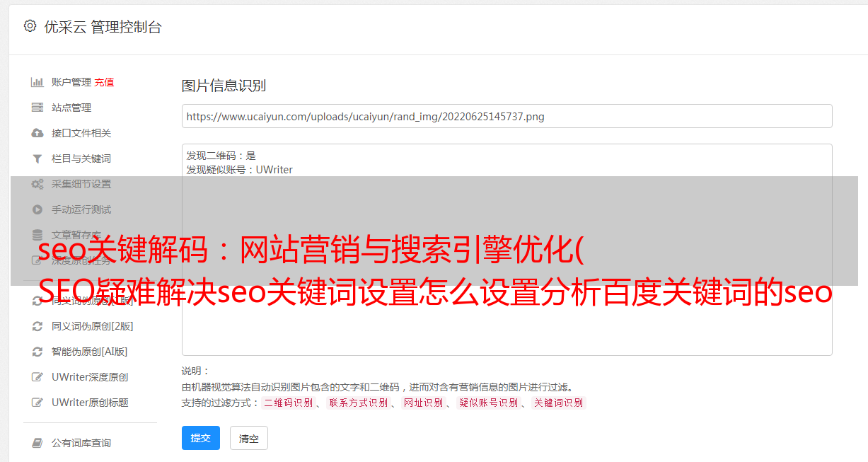868x462 pixels.
Task: Click the gears icon for 采集细节设置
Action: [37, 184]
